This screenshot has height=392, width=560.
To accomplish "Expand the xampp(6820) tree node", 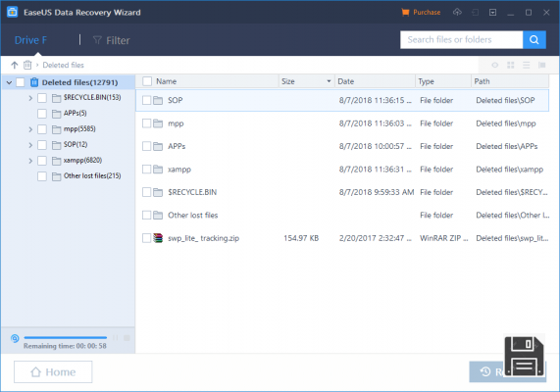I will pos(30,161).
